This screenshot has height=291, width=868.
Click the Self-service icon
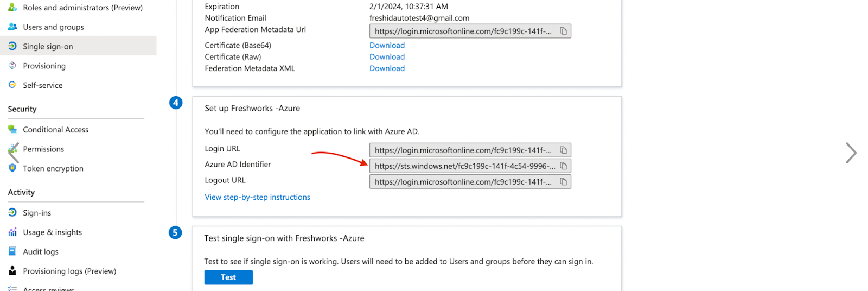click(x=12, y=85)
